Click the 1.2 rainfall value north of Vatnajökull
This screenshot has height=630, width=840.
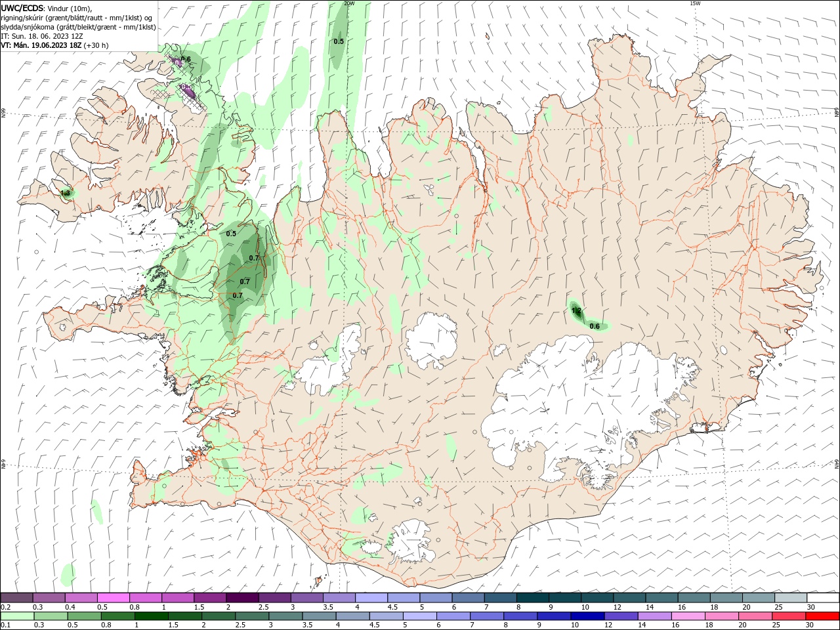[x=576, y=310]
